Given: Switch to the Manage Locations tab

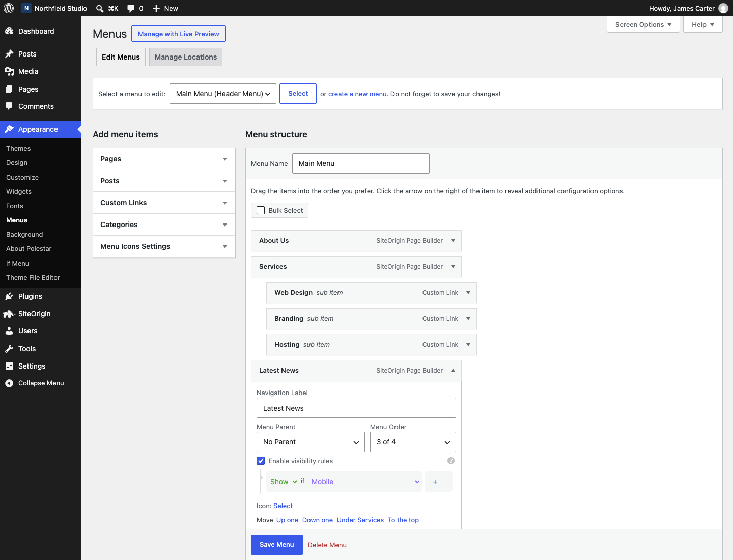Looking at the screenshot, I should [186, 57].
